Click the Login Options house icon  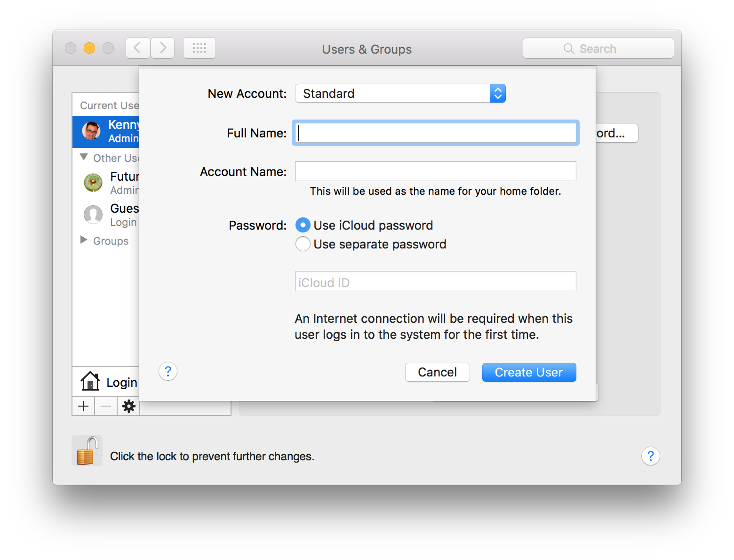[90, 382]
